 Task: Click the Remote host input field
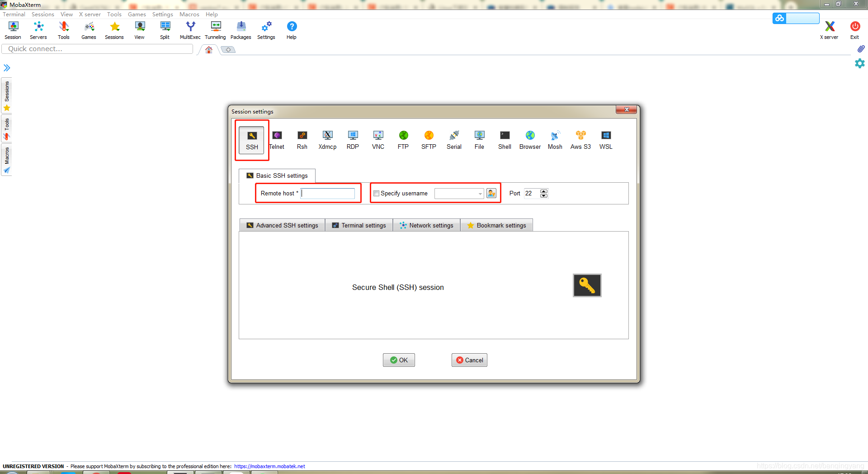coord(328,193)
